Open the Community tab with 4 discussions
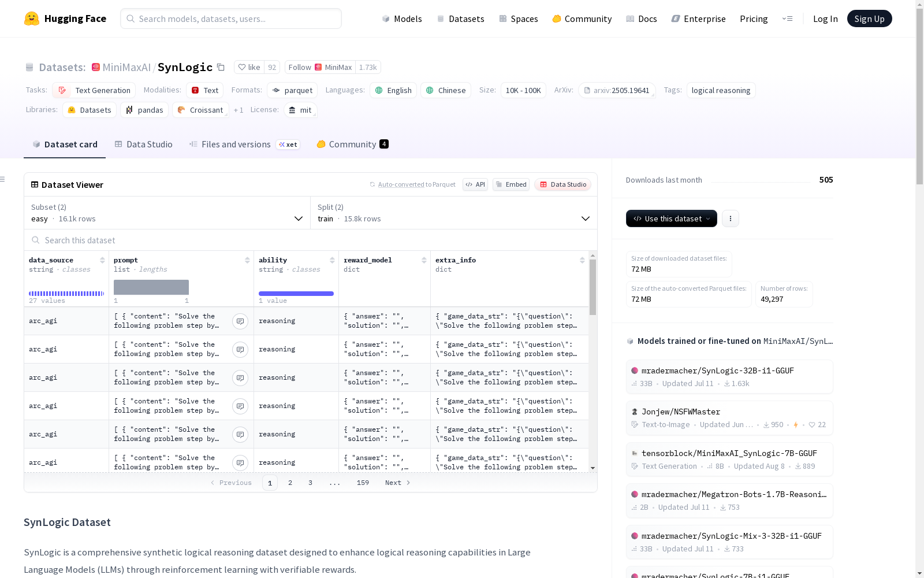Viewport: 924px width, 578px height. tap(352, 144)
